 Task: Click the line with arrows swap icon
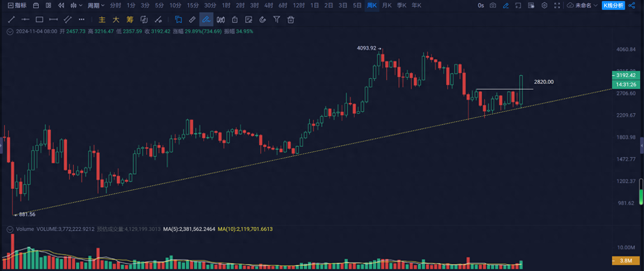click(158, 20)
